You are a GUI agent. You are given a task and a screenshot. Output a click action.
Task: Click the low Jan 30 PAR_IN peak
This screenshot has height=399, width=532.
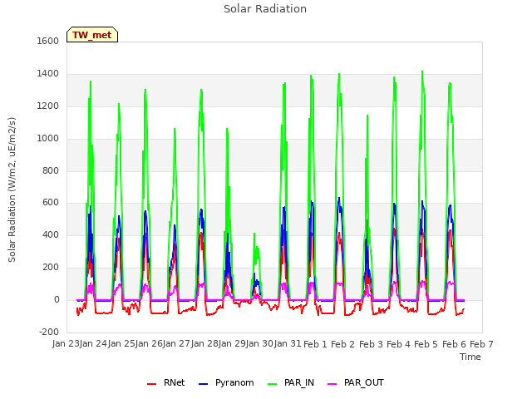(x=254, y=234)
